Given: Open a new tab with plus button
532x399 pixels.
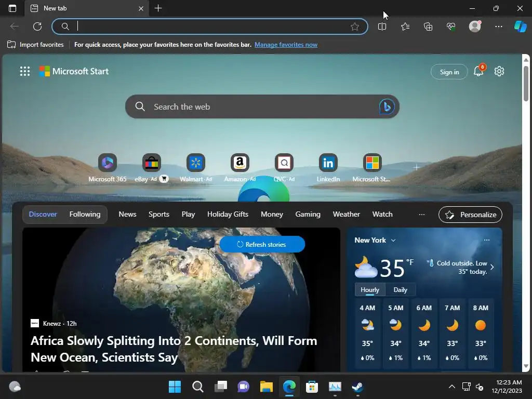Looking at the screenshot, I should click(158, 8).
